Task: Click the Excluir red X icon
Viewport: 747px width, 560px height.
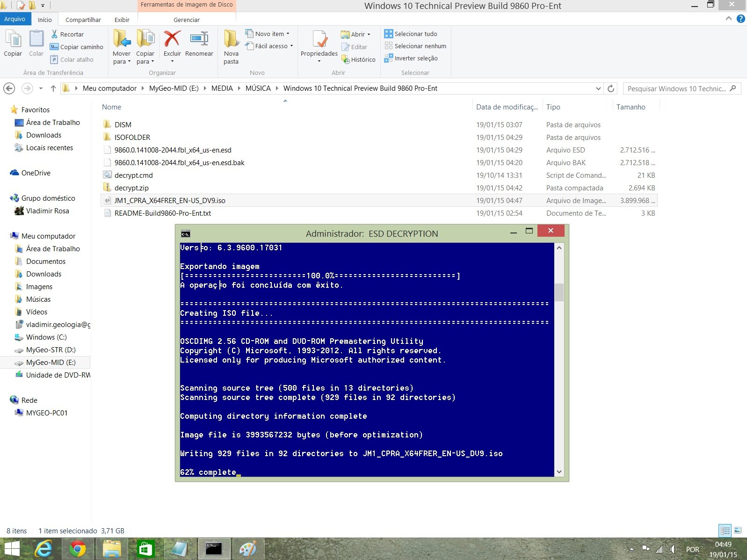Action: coord(172,39)
